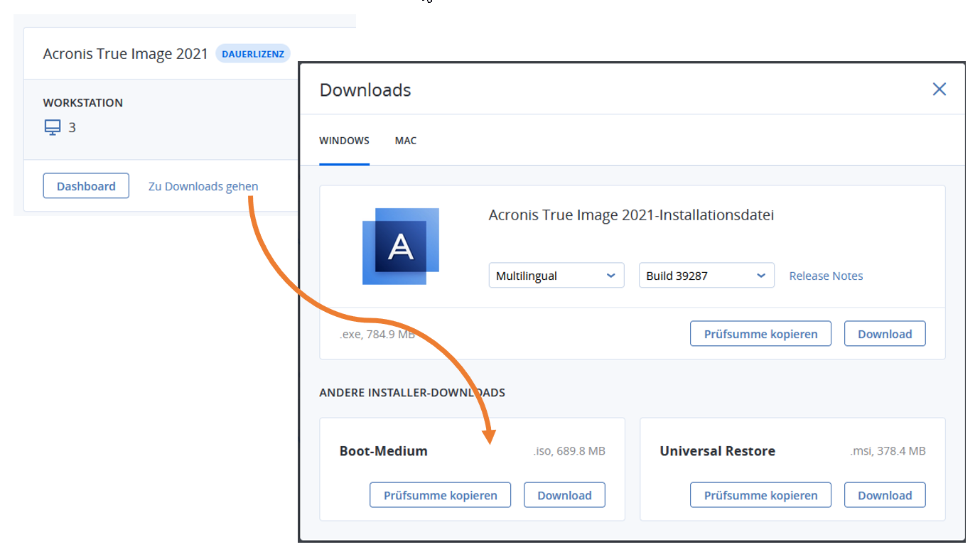Close the Downloads dialog with the X
Image resolution: width=980 pixels, height=547 pixels.
click(x=939, y=89)
